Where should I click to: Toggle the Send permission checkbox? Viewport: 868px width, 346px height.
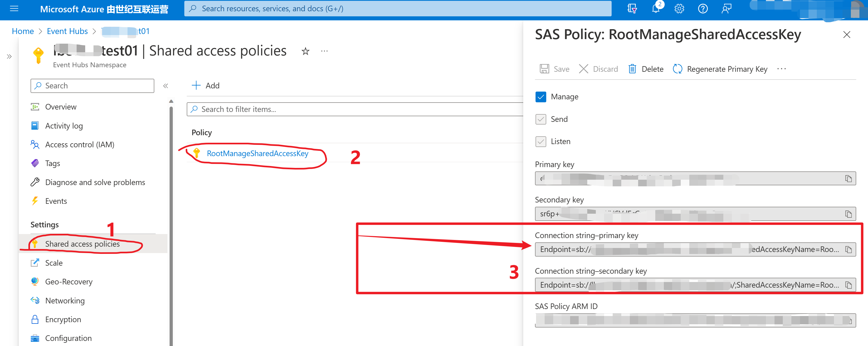[540, 119]
